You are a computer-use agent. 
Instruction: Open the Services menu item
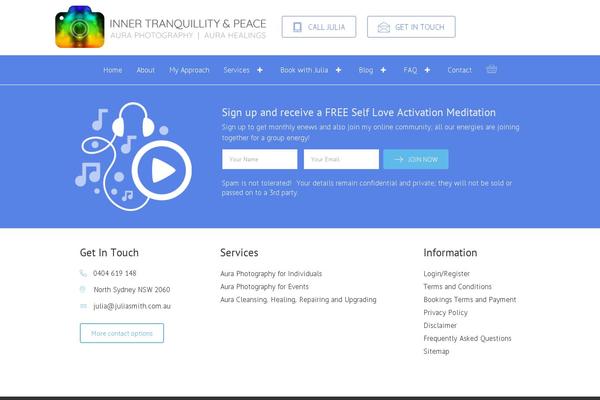(236, 70)
